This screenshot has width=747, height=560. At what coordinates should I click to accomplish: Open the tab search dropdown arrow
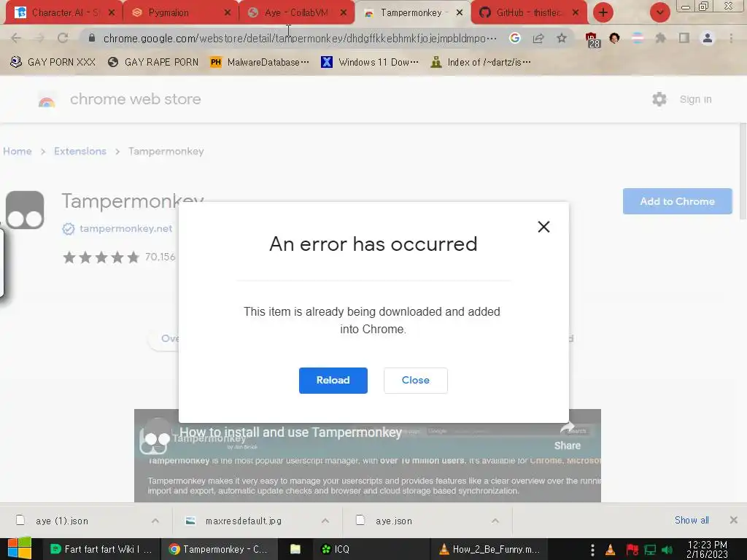pyautogui.click(x=659, y=12)
